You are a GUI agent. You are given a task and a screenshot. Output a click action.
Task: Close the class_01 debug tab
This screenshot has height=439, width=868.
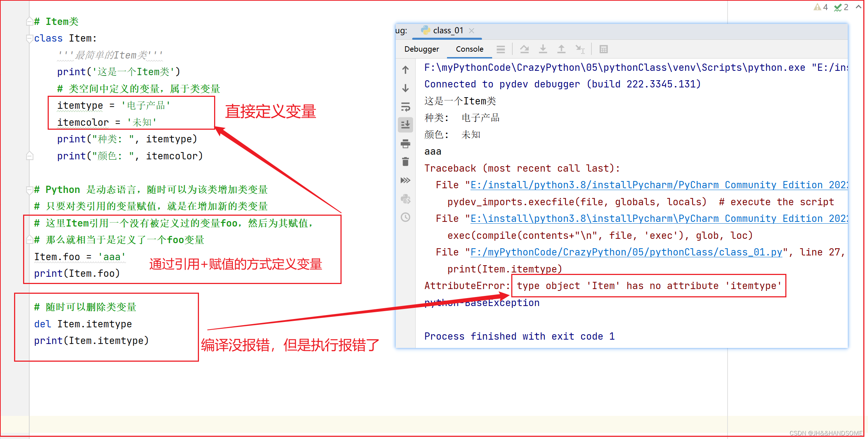472,31
